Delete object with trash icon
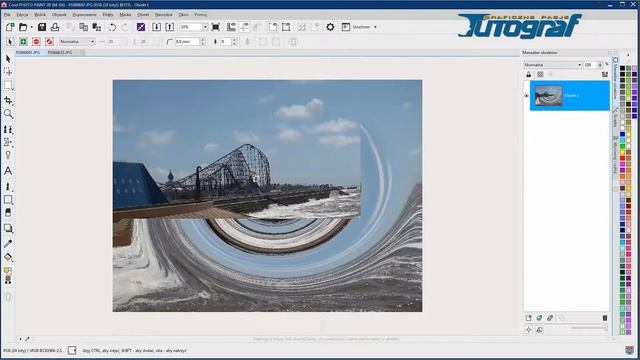 [x=605, y=318]
